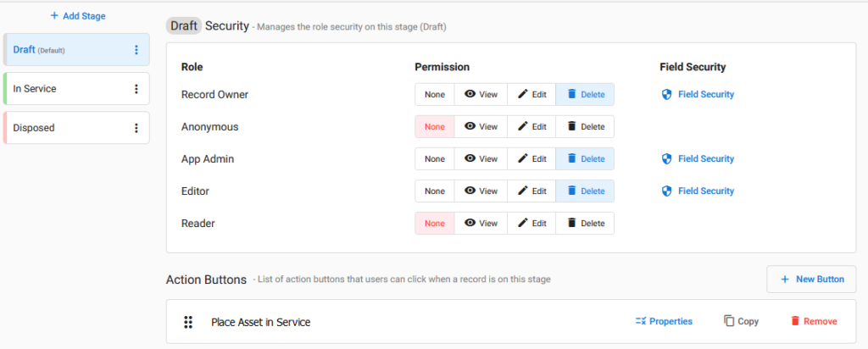Set Reader permission to Delete
This screenshot has width=868, height=349.
[585, 224]
